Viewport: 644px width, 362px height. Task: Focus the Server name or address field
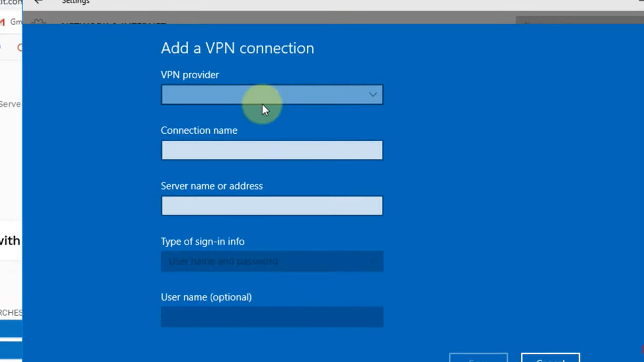tap(272, 206)
